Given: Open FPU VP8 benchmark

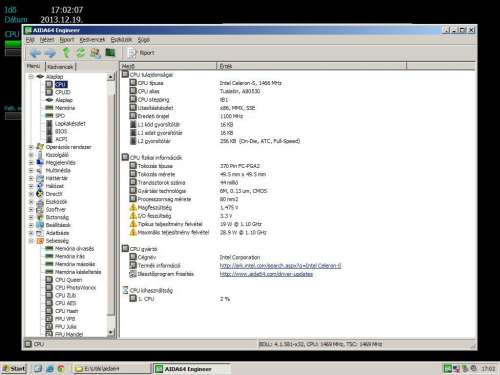Looking at the screenshot, I should [x=65, y=319].
